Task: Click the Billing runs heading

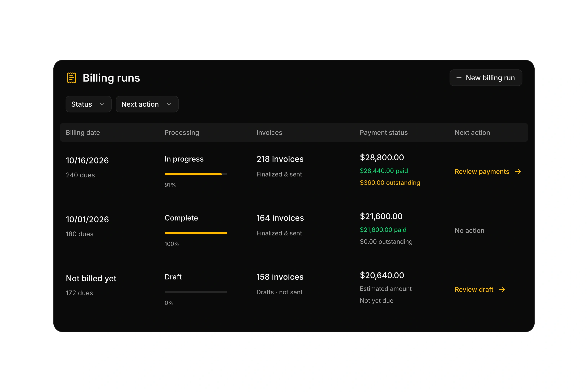Action: (111, 78)
